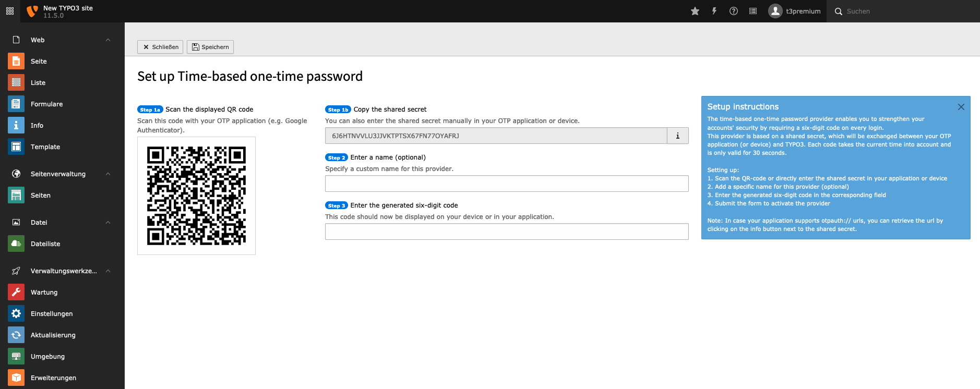Click the shared secret text field

(496, 136)
